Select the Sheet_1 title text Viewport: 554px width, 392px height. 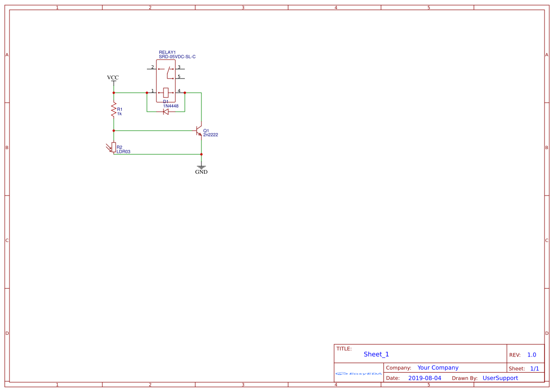(x=376, y=354)
